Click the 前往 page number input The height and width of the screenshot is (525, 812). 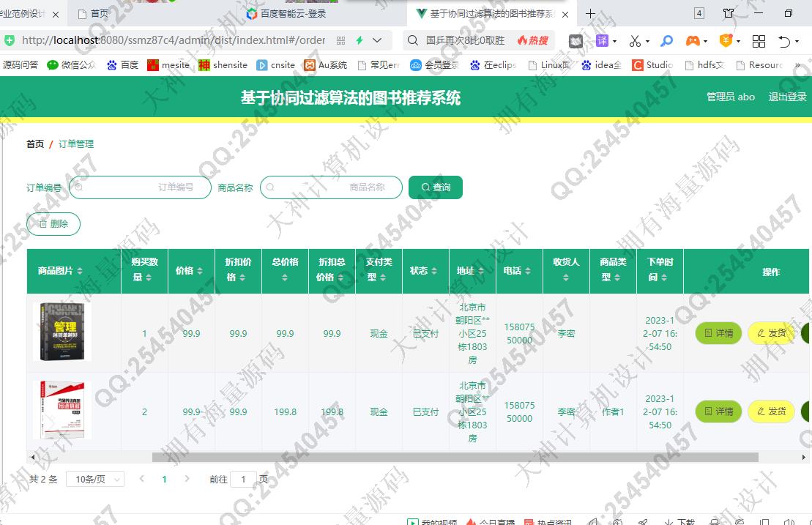[243, 480]
